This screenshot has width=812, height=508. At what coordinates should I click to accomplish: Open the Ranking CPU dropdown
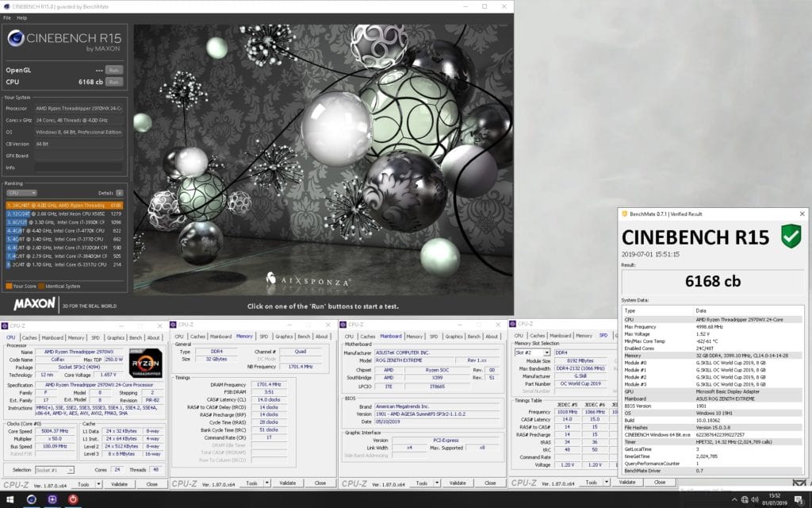click(21, 193)
